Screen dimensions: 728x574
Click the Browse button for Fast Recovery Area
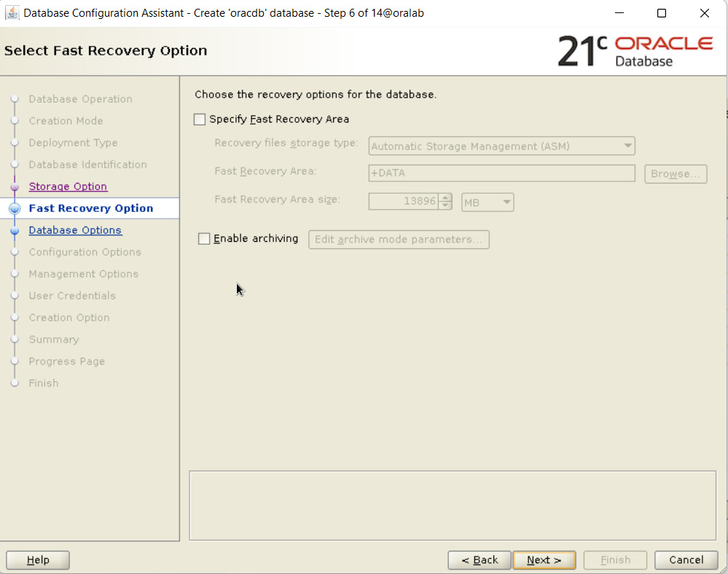[x=675, y=173]
